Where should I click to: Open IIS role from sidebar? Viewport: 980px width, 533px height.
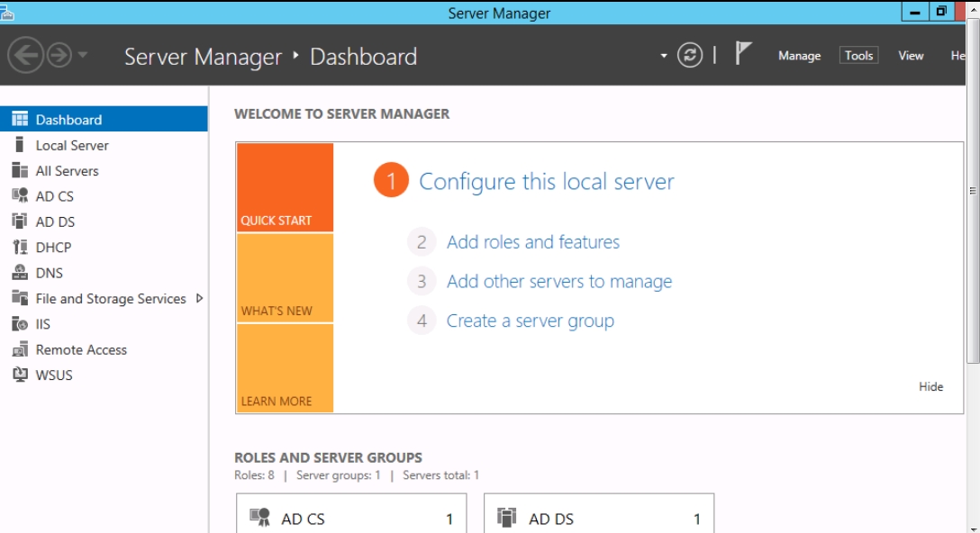42,324
